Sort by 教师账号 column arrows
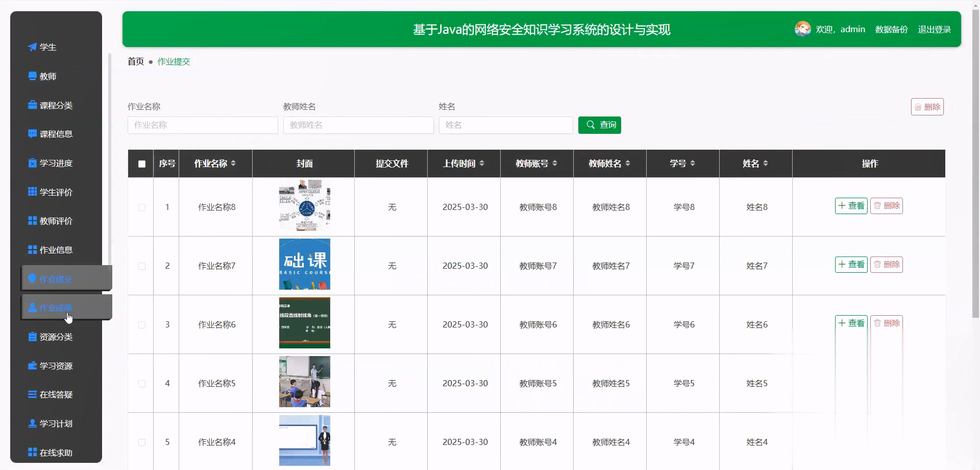 pos(555,163)
